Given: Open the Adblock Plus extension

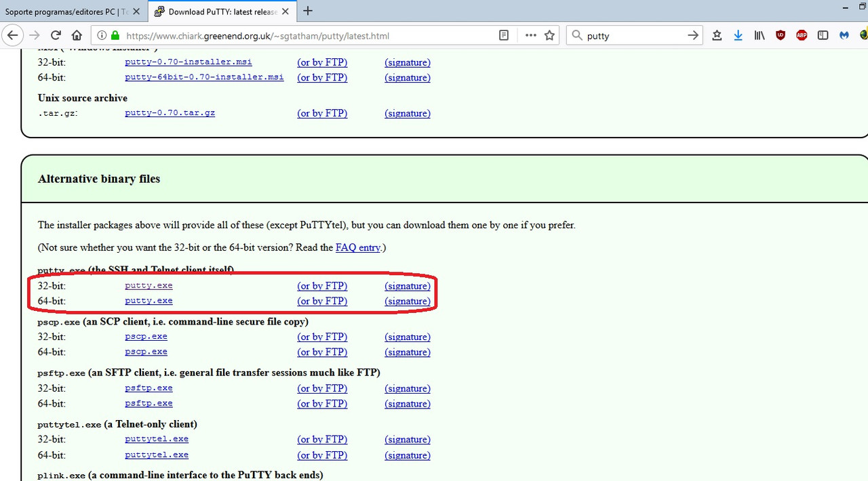Looking at the screenshot, I should (802, 36).
